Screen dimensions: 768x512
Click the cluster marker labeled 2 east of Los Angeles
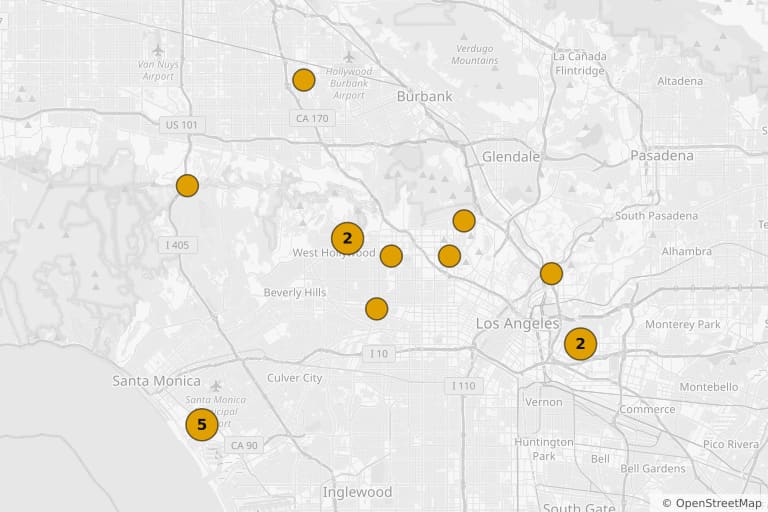pos(580,344)
